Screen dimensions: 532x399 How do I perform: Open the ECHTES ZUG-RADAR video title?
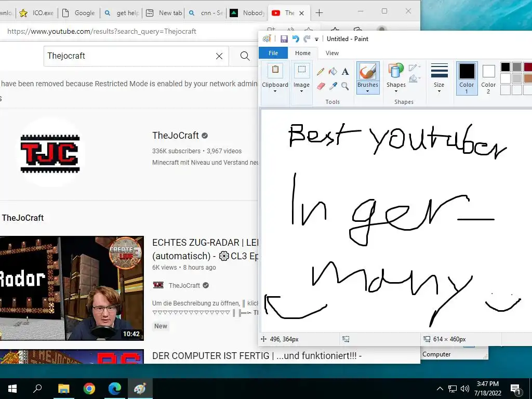(205, 249)
